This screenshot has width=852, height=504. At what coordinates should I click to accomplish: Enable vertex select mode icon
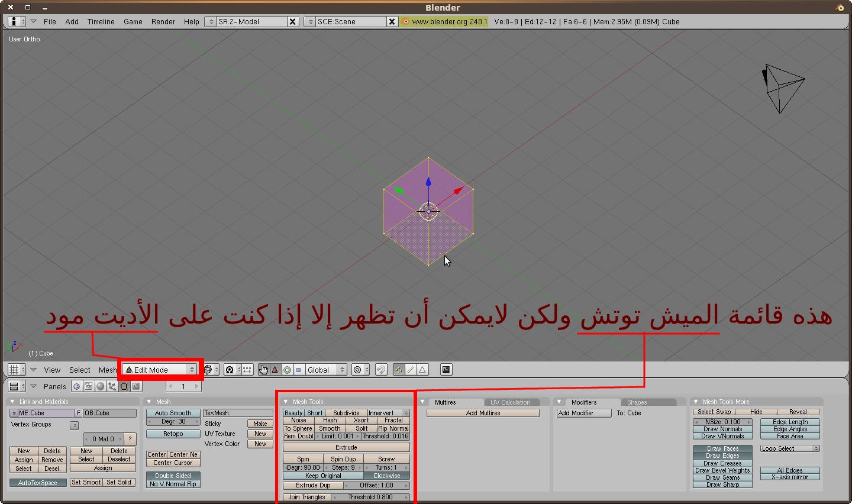398,370
